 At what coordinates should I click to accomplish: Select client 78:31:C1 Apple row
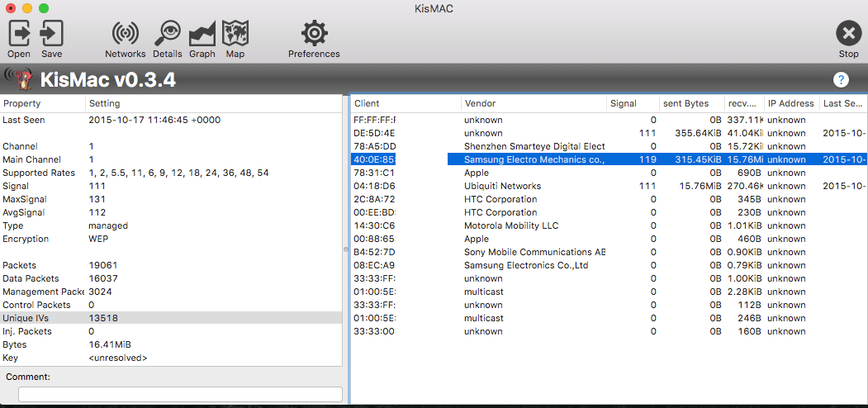(x=609, y=173)
